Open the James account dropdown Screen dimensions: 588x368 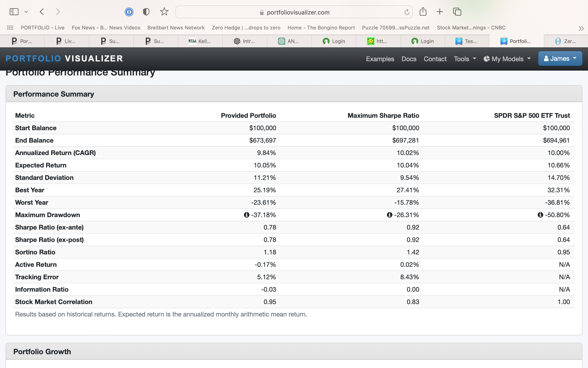(x=560, y=59)
